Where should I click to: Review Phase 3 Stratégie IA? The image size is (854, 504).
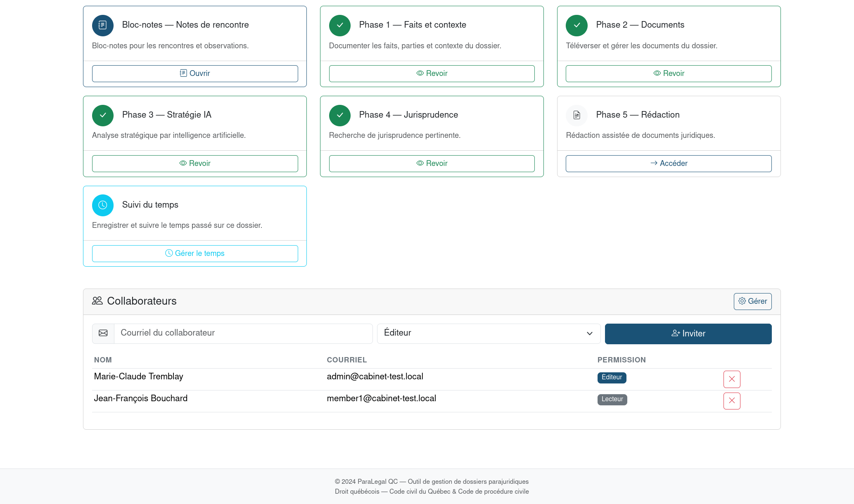click(195, 163)
